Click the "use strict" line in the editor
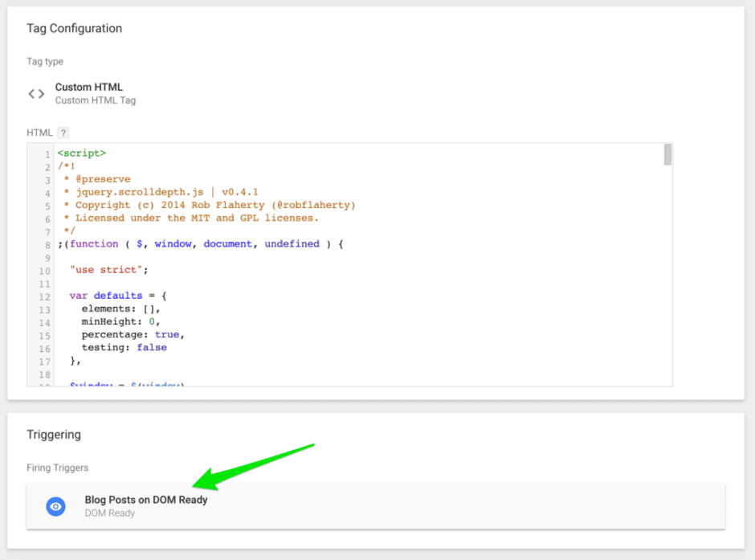 pos(108,270)
